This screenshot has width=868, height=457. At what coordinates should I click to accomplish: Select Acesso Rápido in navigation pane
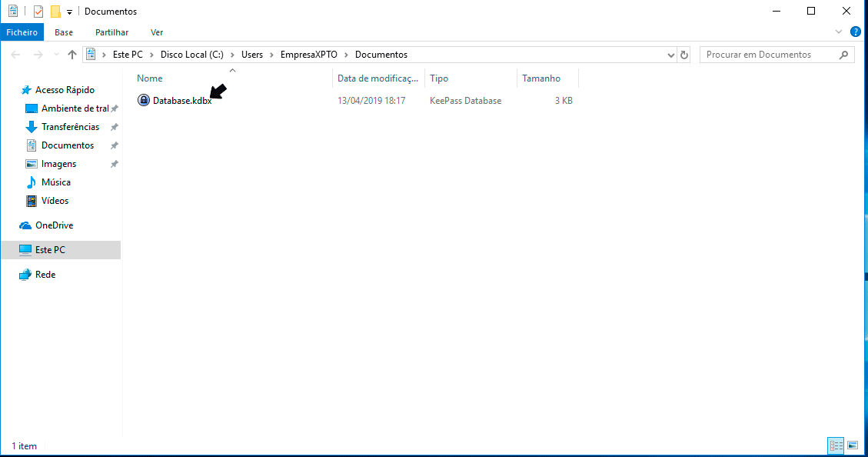(x=65, y=90)
